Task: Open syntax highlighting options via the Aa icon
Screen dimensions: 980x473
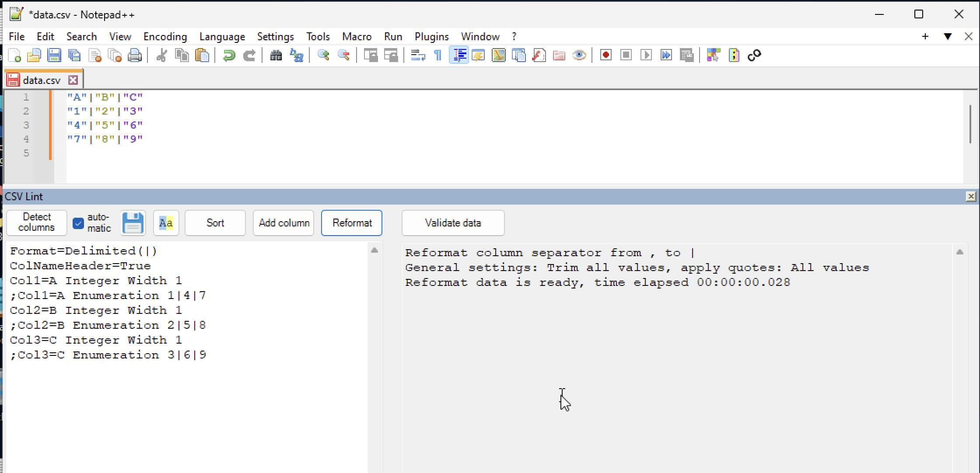Action: pyautogui.click(x=166, y=223)
